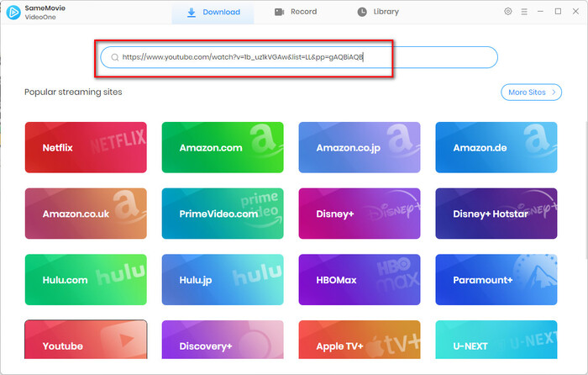The width and height of the screenshot is (588, 375).
Task: Open the Amazon.de streaming tile
Action: [x=496, y=147]
